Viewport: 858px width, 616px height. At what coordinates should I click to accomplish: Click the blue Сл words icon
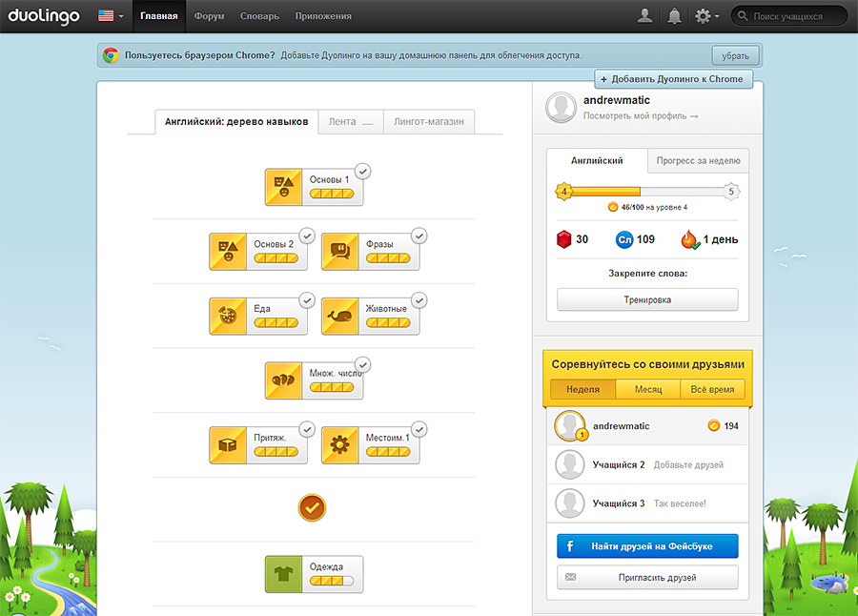click(x=624, y=240)
